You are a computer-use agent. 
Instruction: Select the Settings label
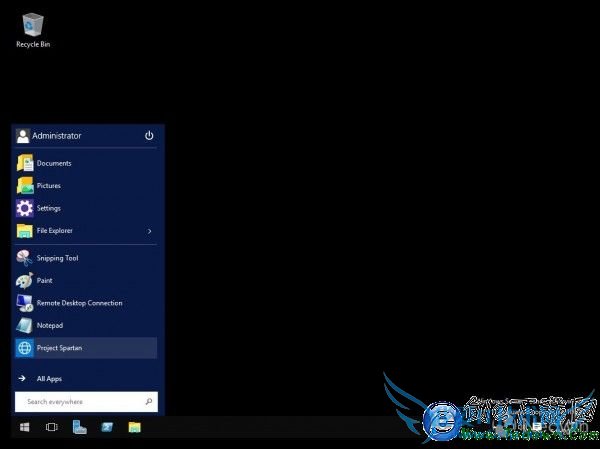(49, 209)
